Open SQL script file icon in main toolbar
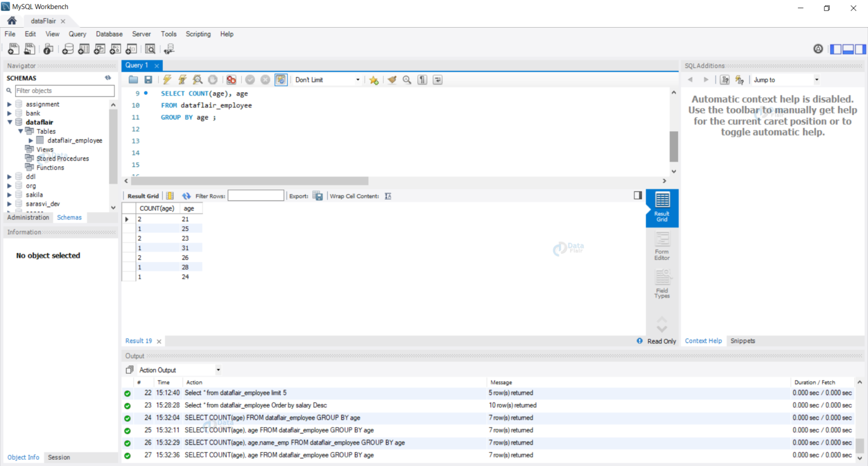868x466 pixels. [x=29, y=49]
